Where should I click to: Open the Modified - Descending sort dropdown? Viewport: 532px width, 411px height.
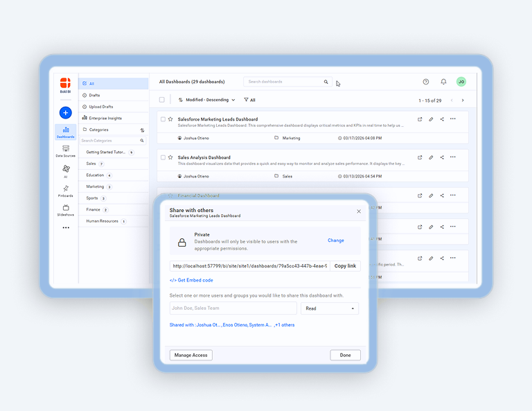click(207, 100)
